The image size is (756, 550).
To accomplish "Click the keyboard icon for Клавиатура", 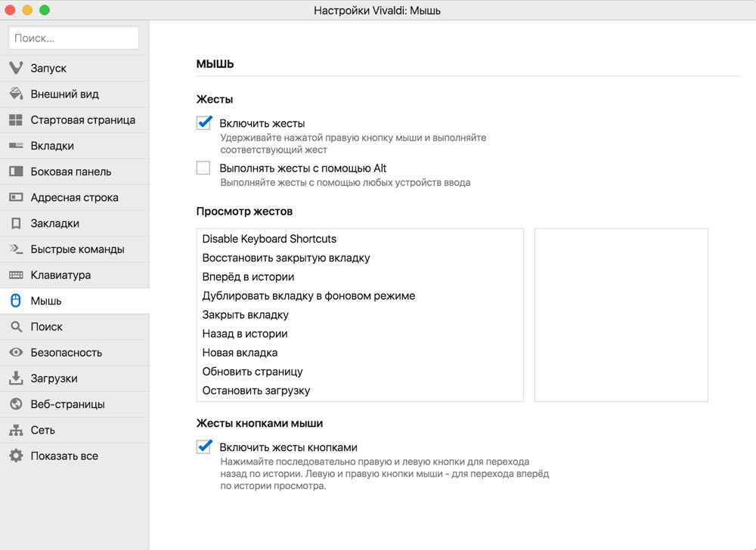I will point(16,275).
